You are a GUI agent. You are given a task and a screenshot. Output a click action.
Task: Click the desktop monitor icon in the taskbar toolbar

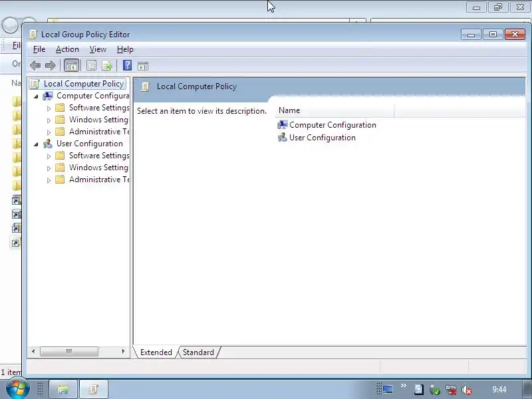coord(388,390)
